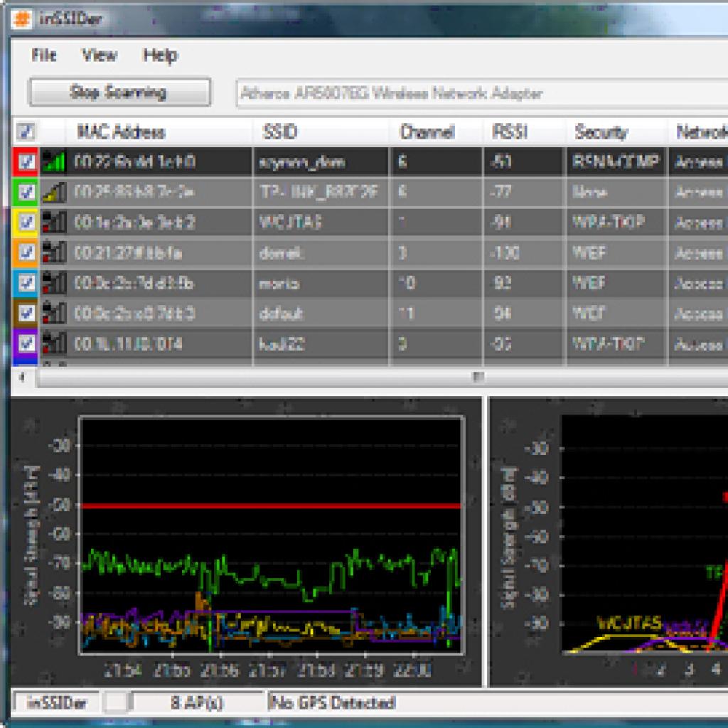The width and height of the screenshot is (728, 728).
Task: Toggle the select-all checkbox in table header
Action: point(25,132)
